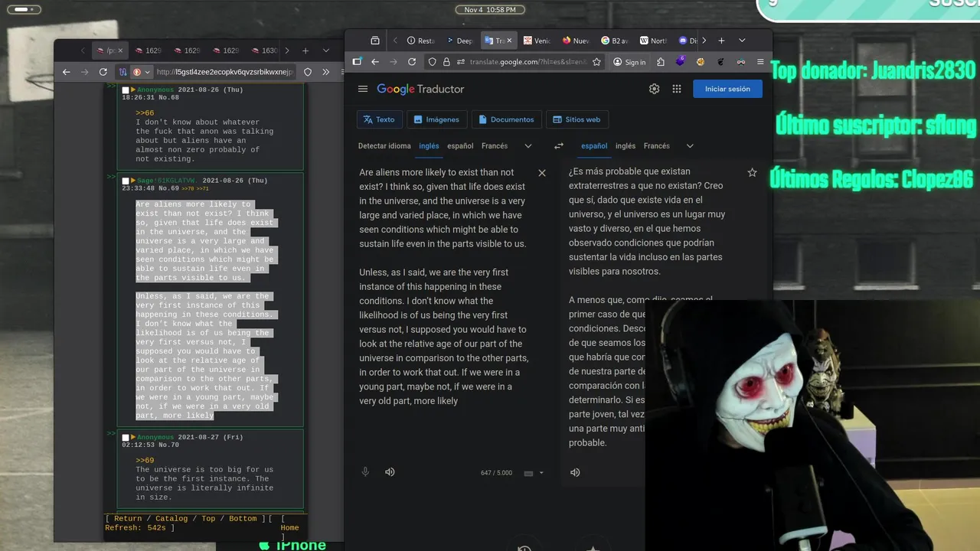
Task: Select the Texto translation mode
Action: pos(379,119)
